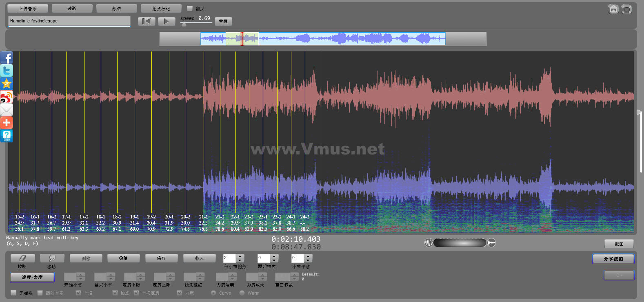Select the Curve radio button
The width and height of the screenshot is (644, 302).
pos(213,293)
